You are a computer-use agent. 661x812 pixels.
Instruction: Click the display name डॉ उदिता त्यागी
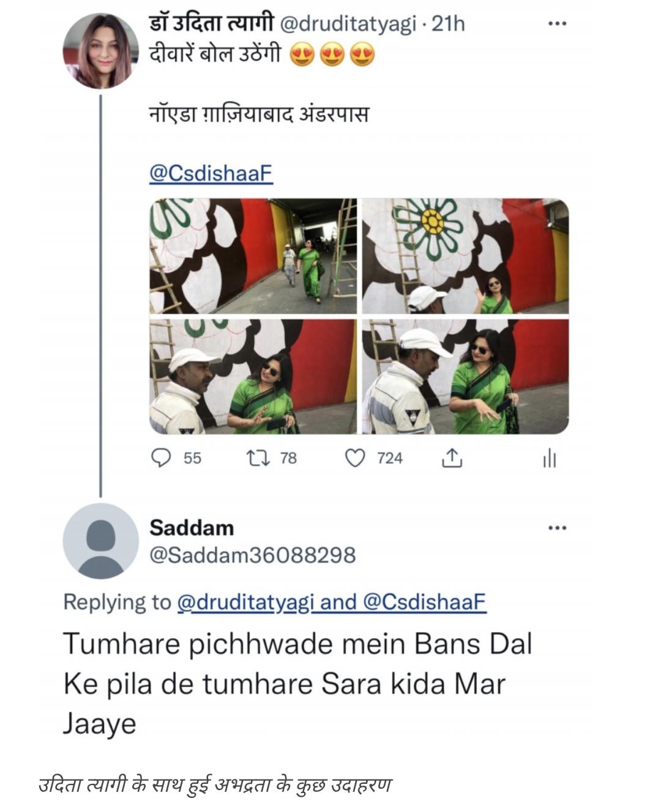click(212, 23)
